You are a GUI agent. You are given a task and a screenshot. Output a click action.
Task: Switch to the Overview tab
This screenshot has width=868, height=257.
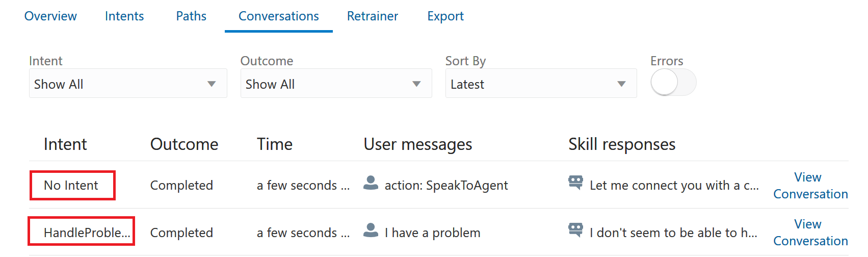coord(50,16)
